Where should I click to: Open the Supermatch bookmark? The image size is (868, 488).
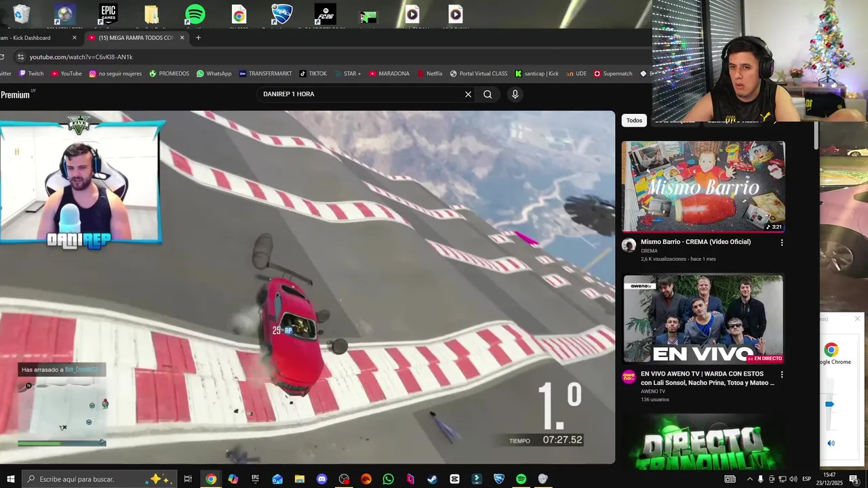coord(613,74)
